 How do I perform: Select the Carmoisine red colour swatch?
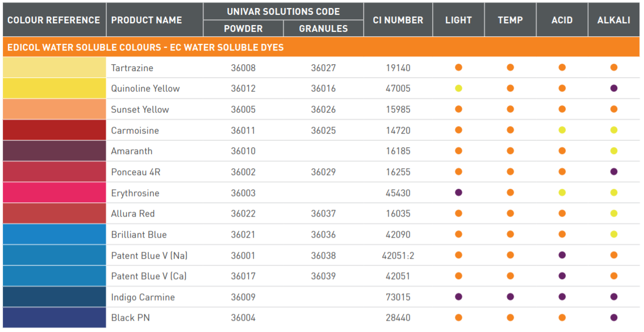coord(54,130)
